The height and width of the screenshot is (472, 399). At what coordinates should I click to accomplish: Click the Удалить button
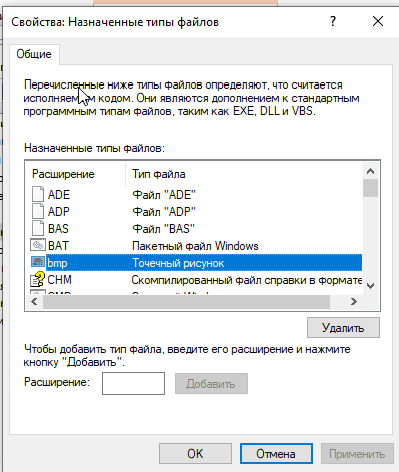pos(343,328)
